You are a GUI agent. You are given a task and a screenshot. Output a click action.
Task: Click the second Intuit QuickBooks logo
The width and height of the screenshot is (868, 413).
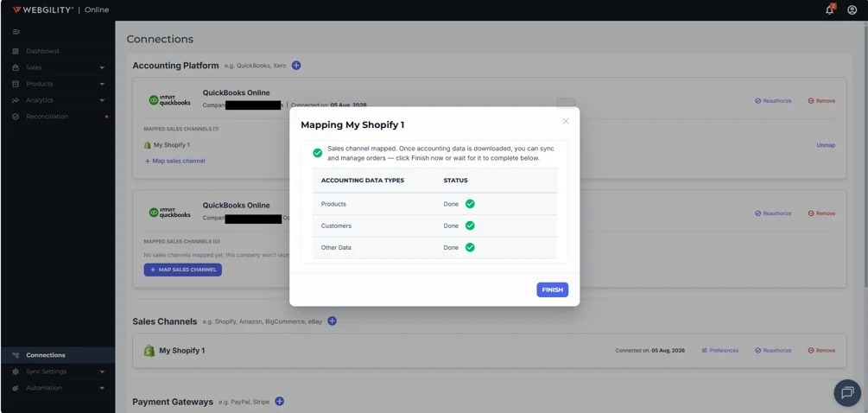tap(169, 213)
